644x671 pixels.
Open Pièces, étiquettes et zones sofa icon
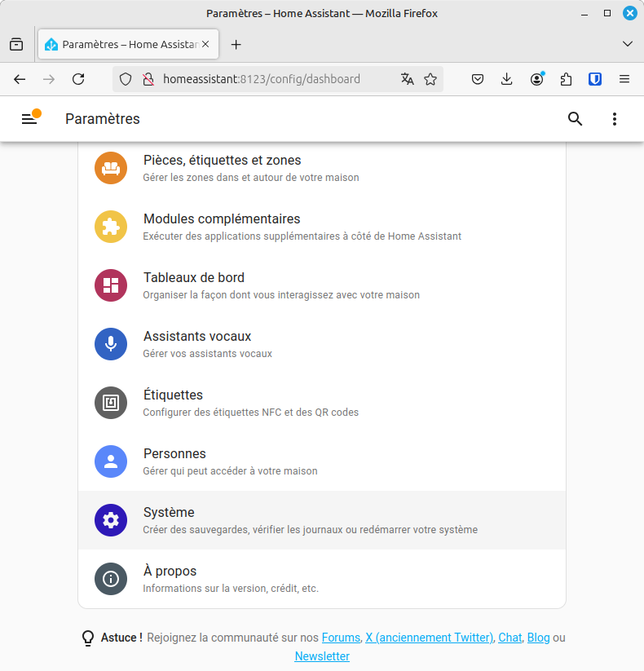click(111, 168)
